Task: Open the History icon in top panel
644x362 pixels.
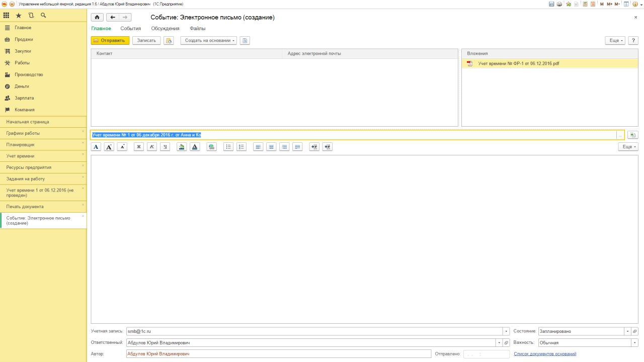Action: point(31,16)
